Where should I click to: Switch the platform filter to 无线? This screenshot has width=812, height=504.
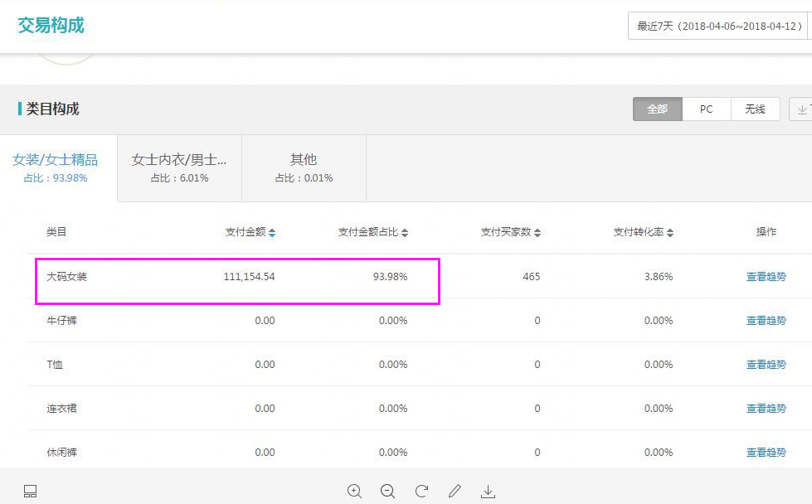pos(755,109)
